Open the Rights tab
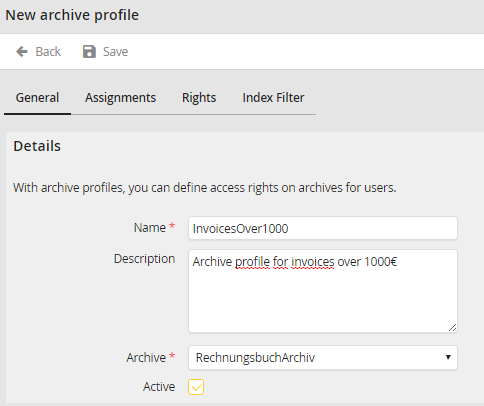The height and width of the screenshot is (406, 484). 199,98
